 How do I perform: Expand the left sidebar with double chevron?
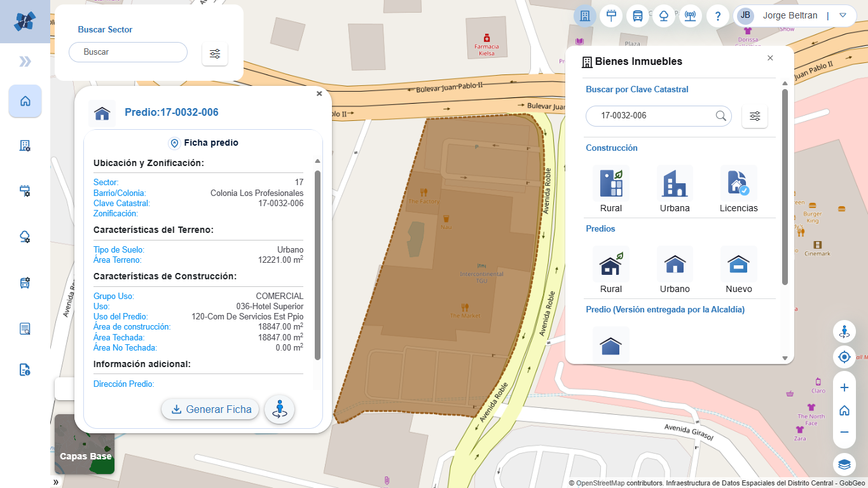pyautogui.click(x=25, y=62)
